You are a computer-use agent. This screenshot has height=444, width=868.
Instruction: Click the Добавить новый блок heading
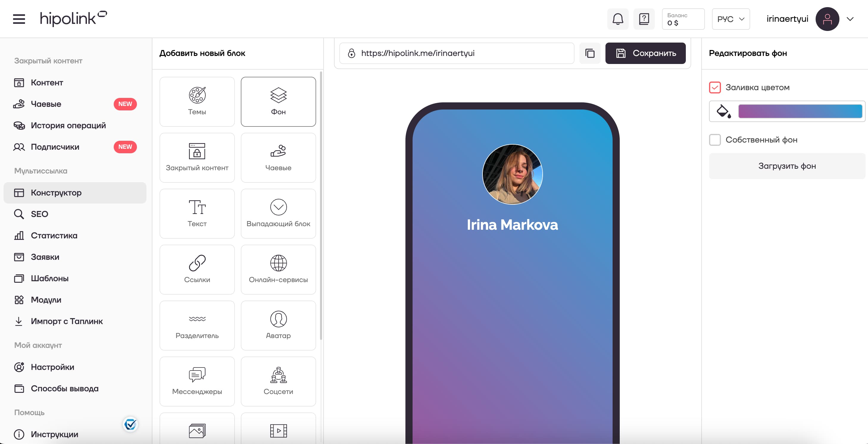point(202,53)
